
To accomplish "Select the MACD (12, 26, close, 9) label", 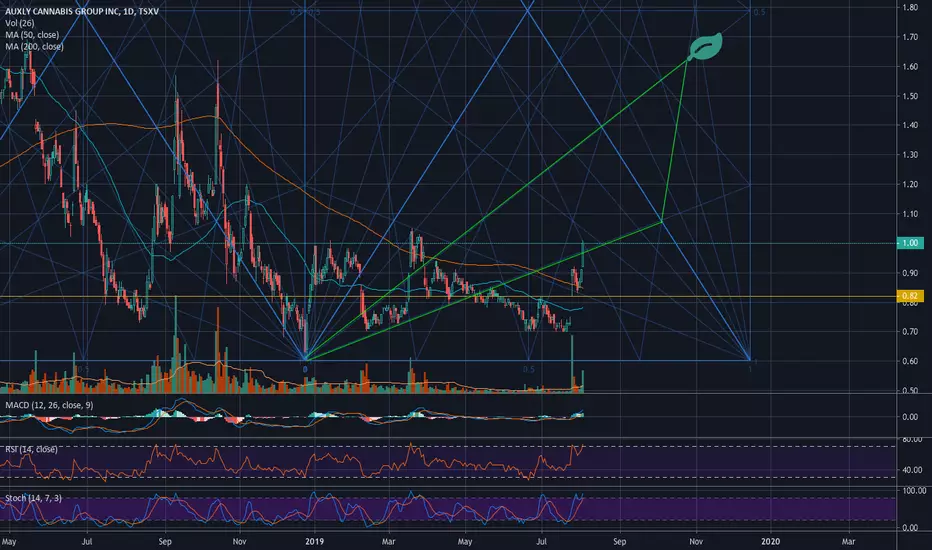I will [x=49, y=405].
